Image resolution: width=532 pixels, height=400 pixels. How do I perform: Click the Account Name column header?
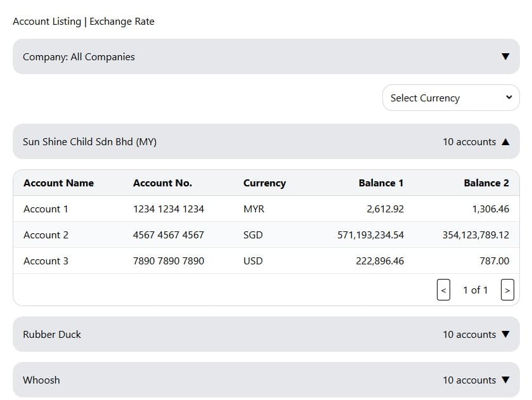point(59,183)
